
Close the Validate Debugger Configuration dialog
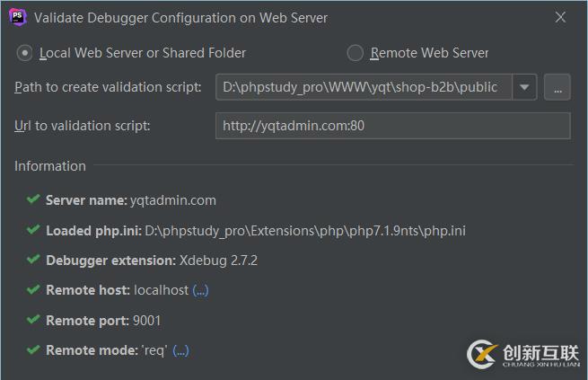pyautogui.click(x=561, y=17)
